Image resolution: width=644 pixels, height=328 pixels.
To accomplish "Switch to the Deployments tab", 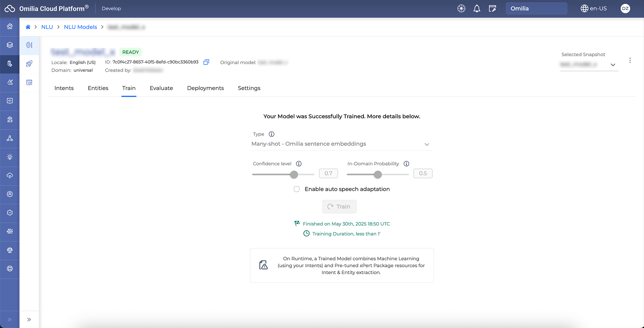I will click(205, 88).
